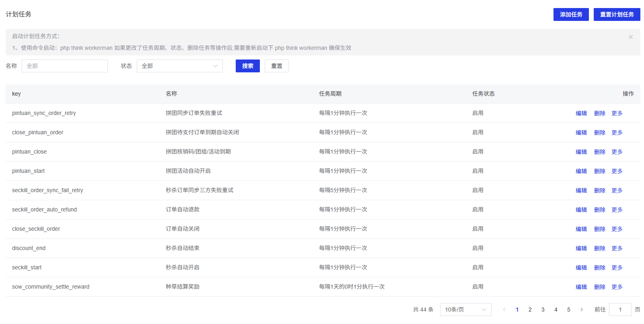Click the 重置计划任务 button
The width and height of the screenshot is (644, 324).
coord(617,14)
